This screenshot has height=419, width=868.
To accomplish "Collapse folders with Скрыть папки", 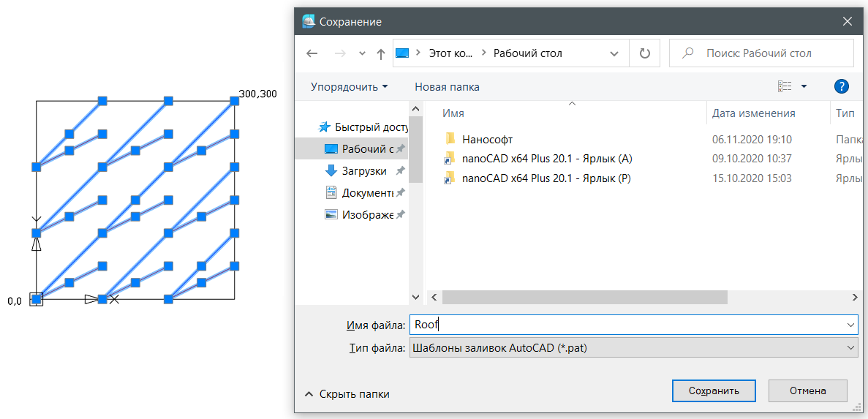I will [347, 394].
